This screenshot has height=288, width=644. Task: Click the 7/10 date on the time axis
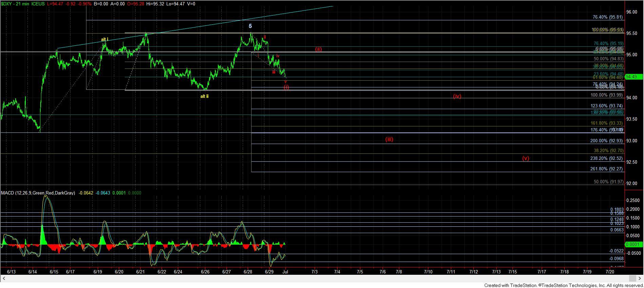coord(428,272)
